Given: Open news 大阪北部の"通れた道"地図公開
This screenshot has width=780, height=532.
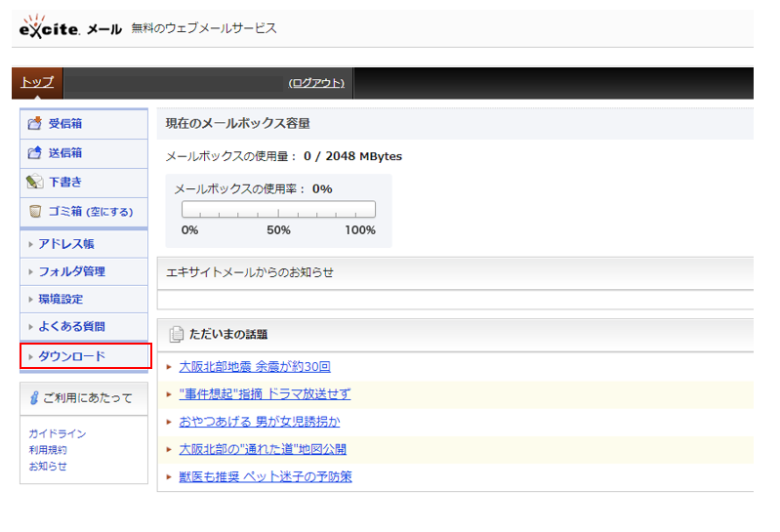Looking at the screenshot, I should (263, 449).
